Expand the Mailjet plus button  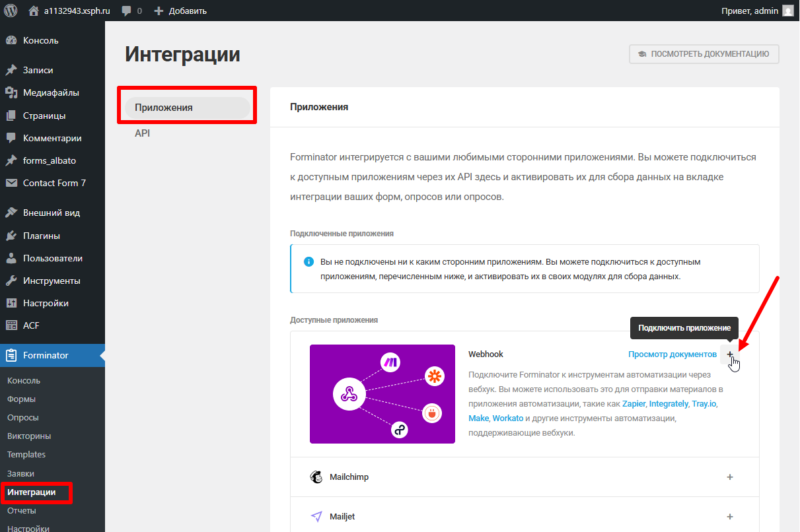(730, 517)
